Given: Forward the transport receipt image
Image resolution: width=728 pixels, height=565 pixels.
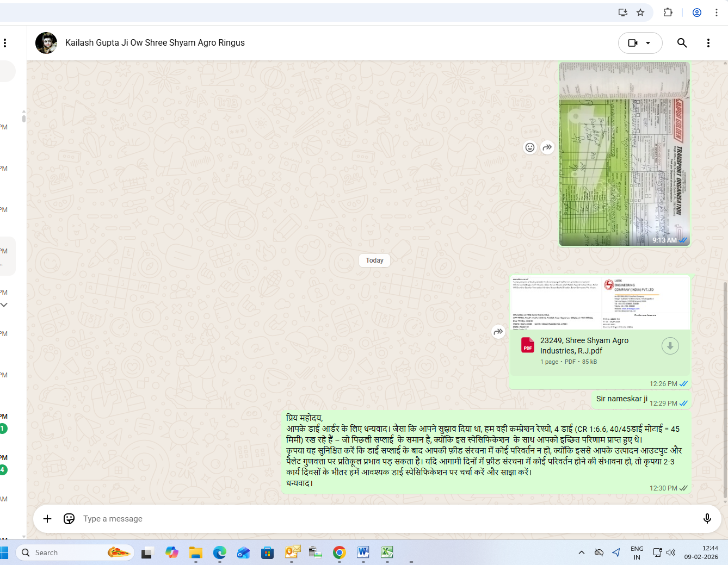Looking at the screenshot, I should pyautogui.click(x=547, y=147).
